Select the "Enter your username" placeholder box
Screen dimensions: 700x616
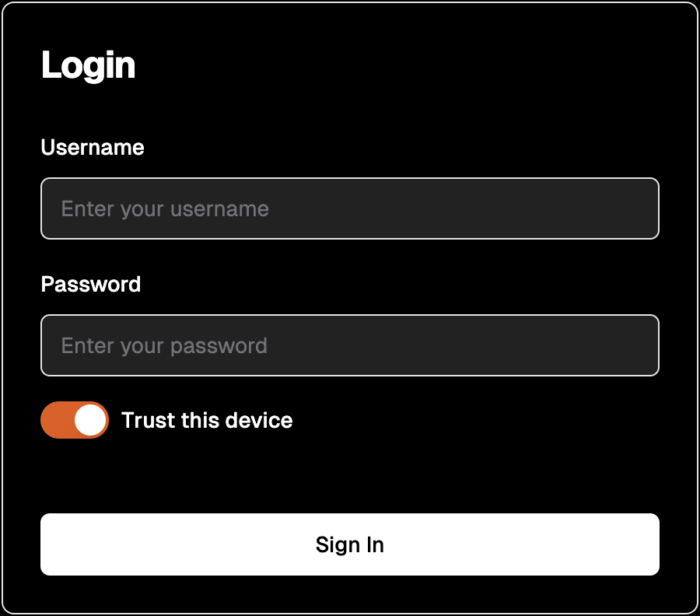[x=349, y=208]
